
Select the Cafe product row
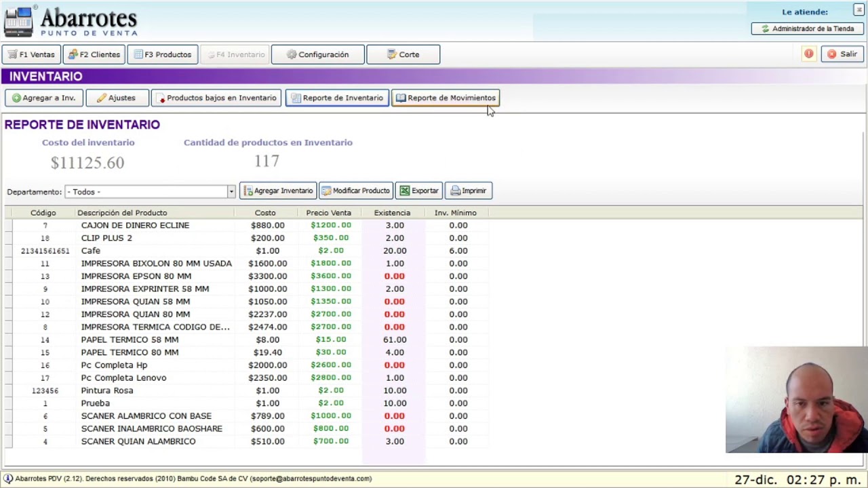245,251
